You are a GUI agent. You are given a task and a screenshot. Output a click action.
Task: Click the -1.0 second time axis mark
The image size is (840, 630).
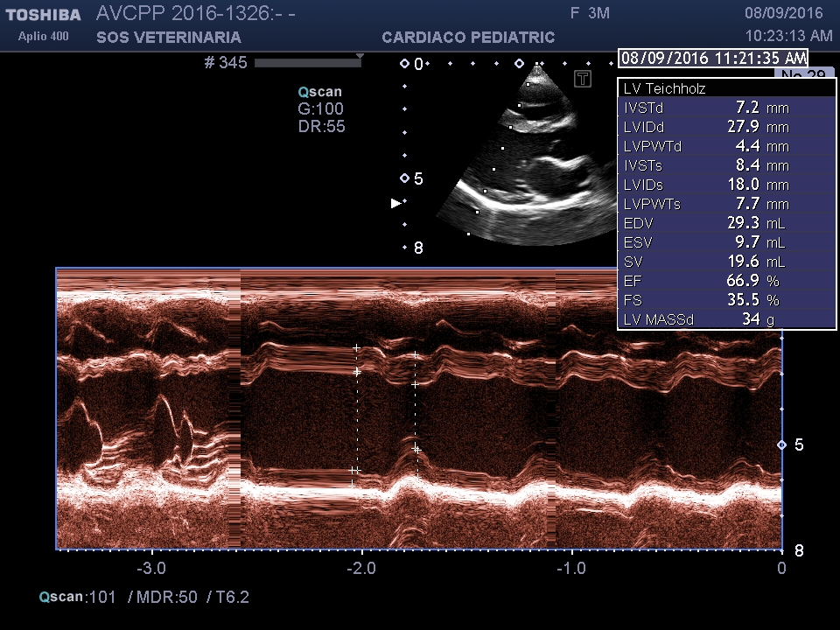[571, 567]
